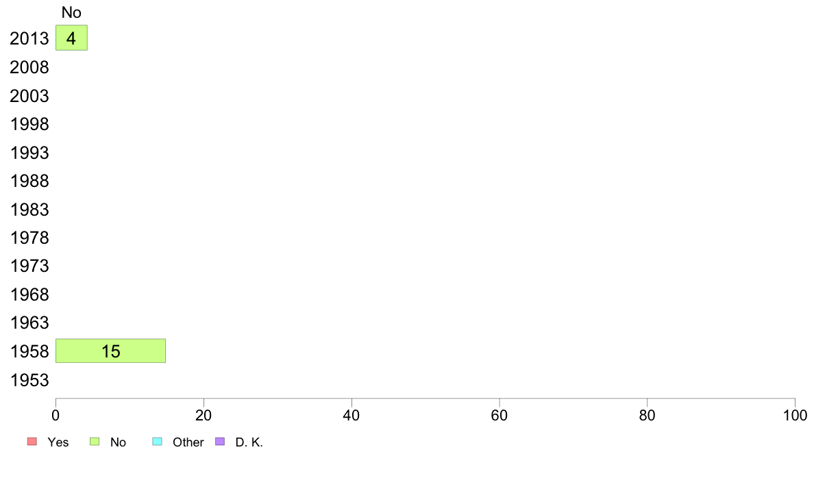The width and height of the screenshot is (814, 504).
Task: Click the Other legend text
Action: 188,442
